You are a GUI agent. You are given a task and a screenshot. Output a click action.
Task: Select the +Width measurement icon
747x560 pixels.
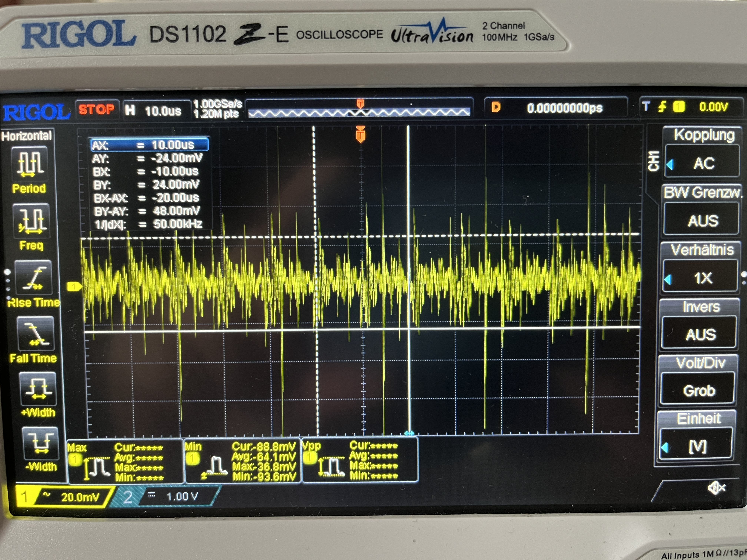[38, 389]
